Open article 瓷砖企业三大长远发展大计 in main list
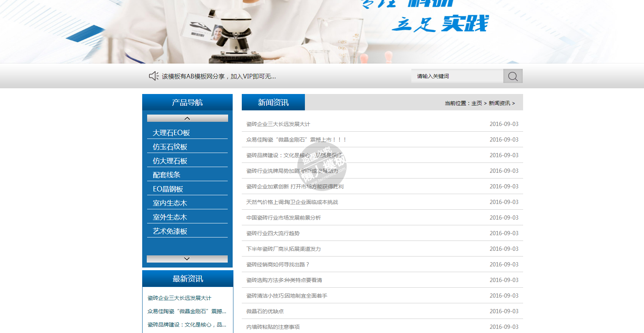The height and width of the screenshot is (333, 644). pyautogui.click(x=278, y=124)
